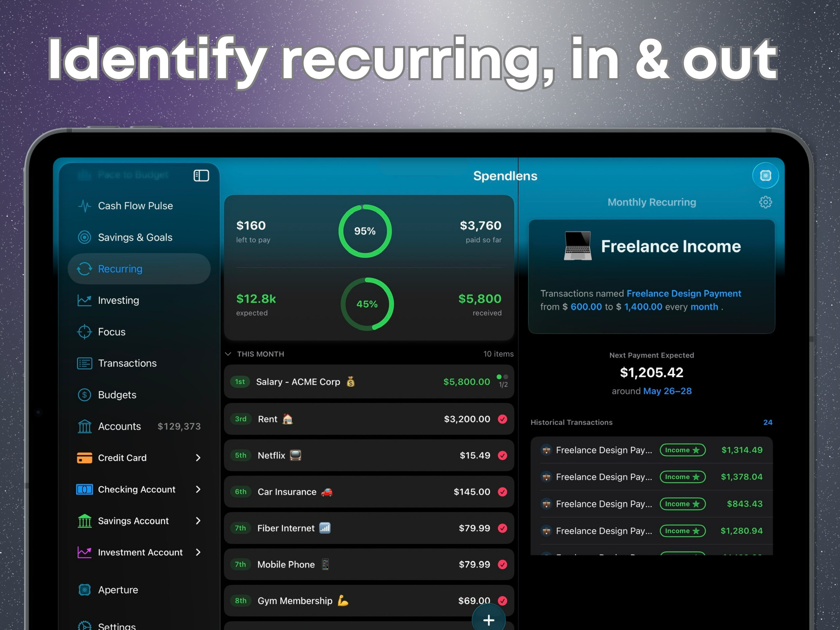
Task: Click the house emoji next to Rent
Action: click(x=288, y=419)
